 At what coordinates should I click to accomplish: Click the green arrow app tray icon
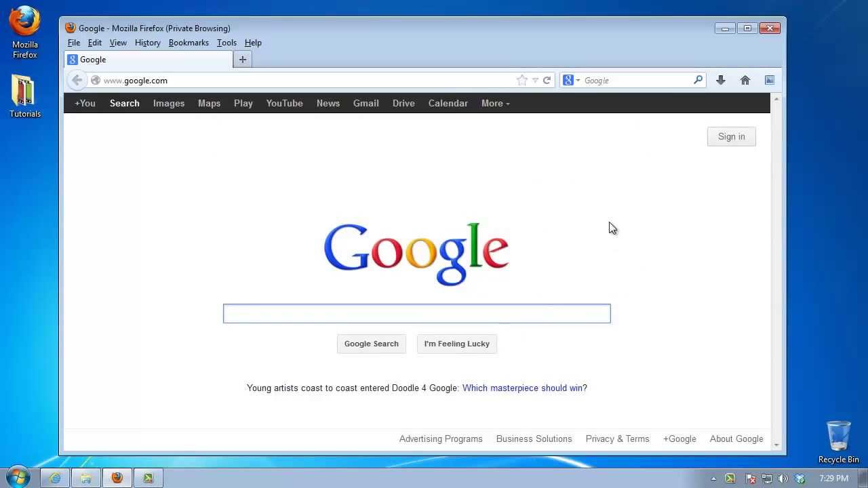[x=730, y=479]
